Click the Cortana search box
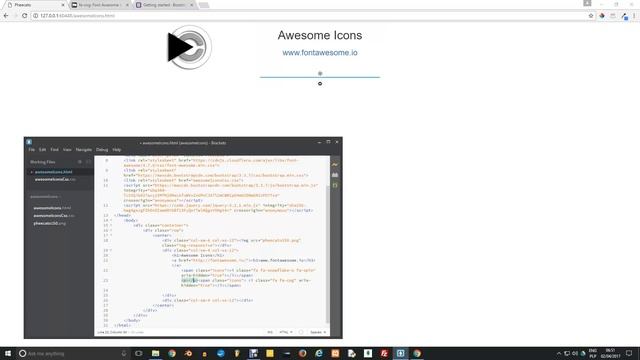Image resolution: width=640 pixels, height=360 pixels. [73, 353]
